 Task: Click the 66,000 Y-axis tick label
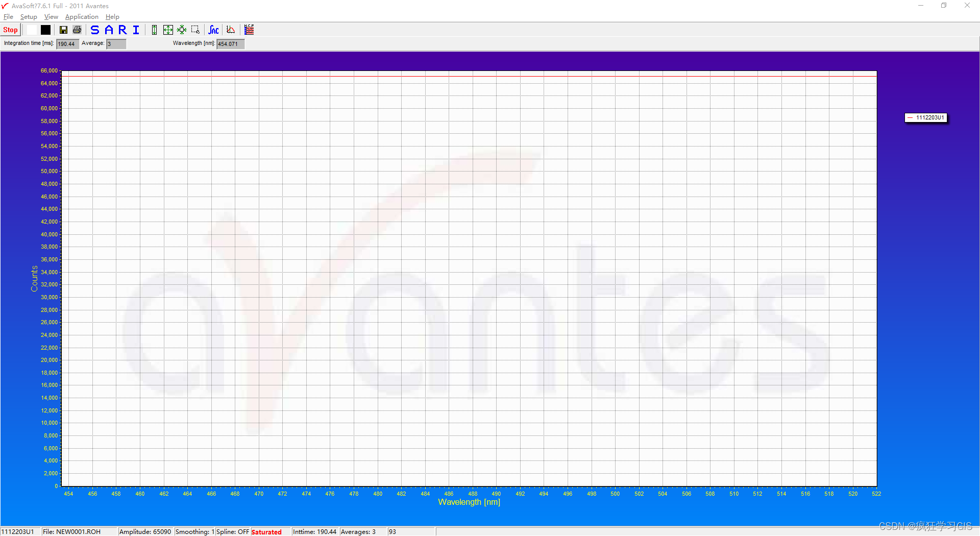pyautogui.click(x=50, y=71)
